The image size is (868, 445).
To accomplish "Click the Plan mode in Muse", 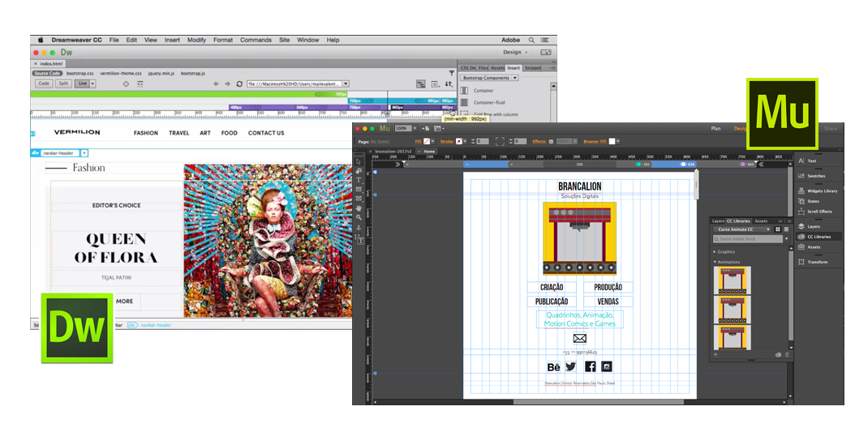I will (715, 128).
